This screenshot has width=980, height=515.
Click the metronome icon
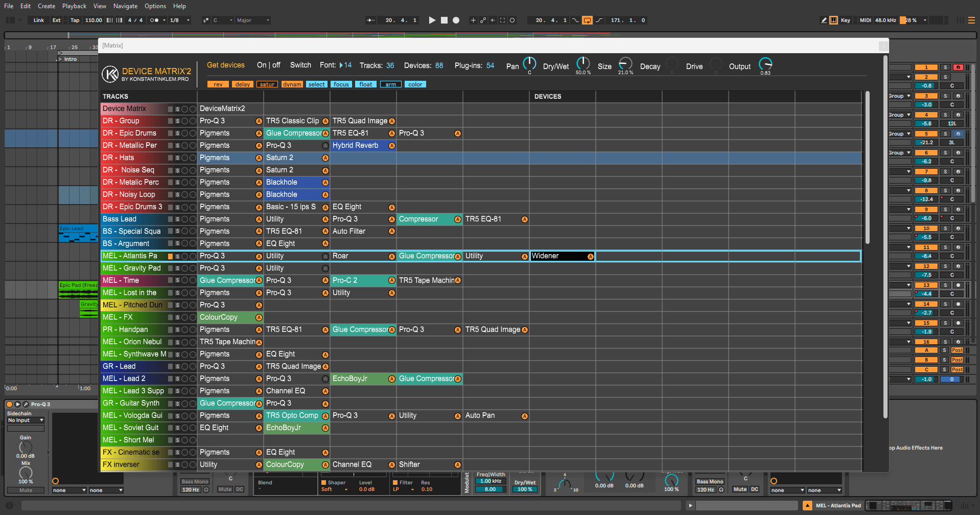point(154,20)
